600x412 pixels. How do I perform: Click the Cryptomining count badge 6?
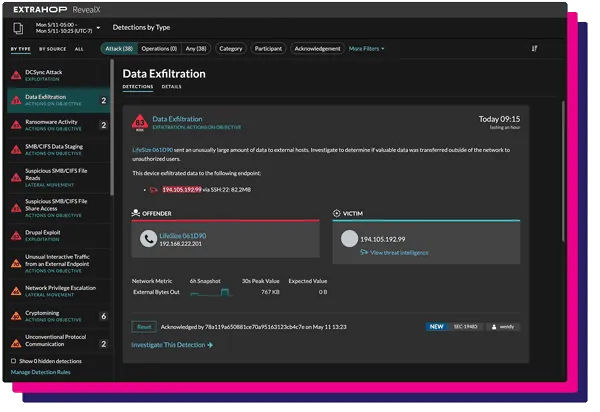click(x=103, y=316)
